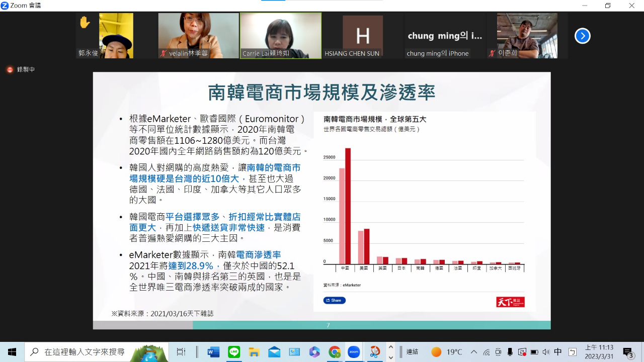644x362 pixels.
Task: Expand the hidden system tray icons
Action: pyautogui.click(x=474, y=352)
